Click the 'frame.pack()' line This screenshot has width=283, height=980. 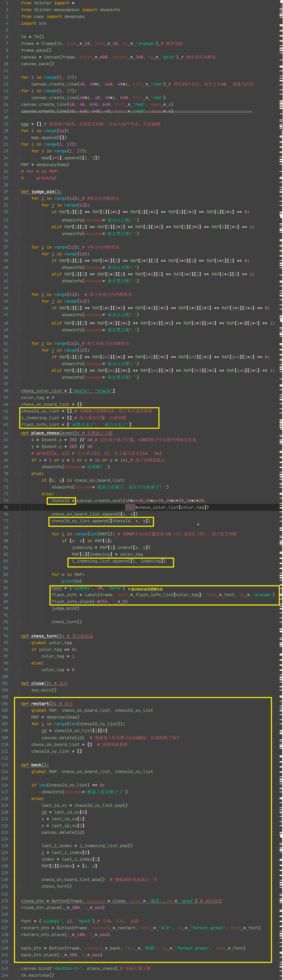coord(36,50)
